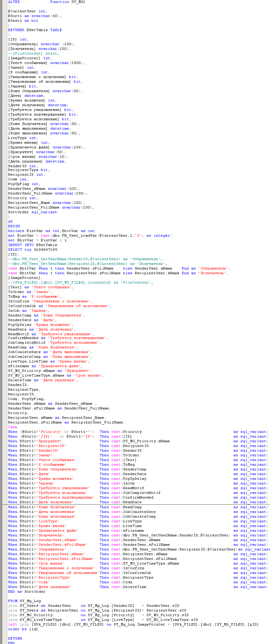
Task: Click the "sFilename as 'Прилагается файл'," line
Action: [45, 366]
